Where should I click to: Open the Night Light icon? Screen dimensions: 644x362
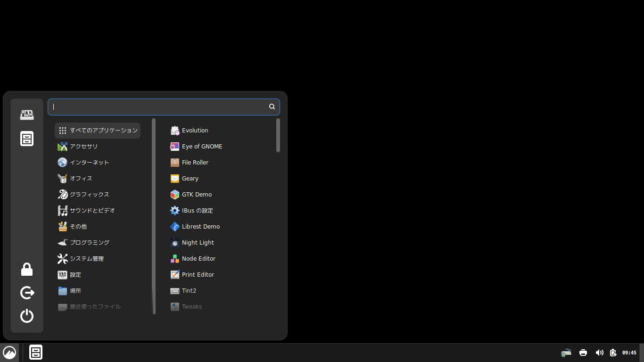coord(175,243)
